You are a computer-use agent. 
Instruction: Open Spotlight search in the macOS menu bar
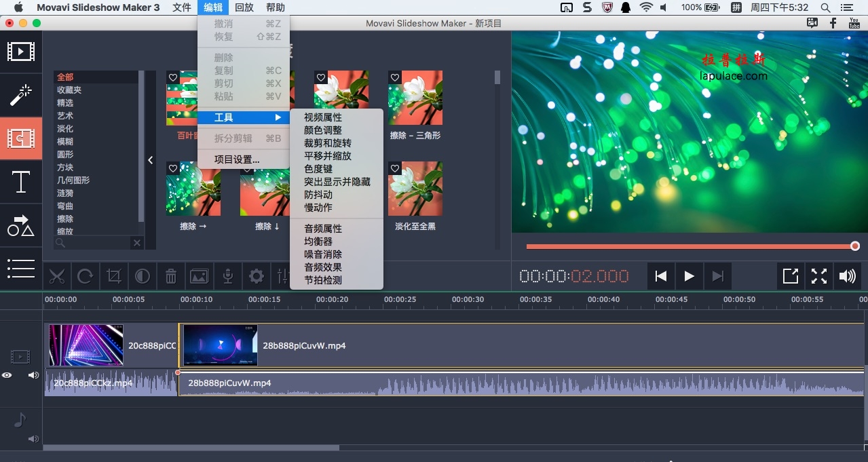coord(825,7)
